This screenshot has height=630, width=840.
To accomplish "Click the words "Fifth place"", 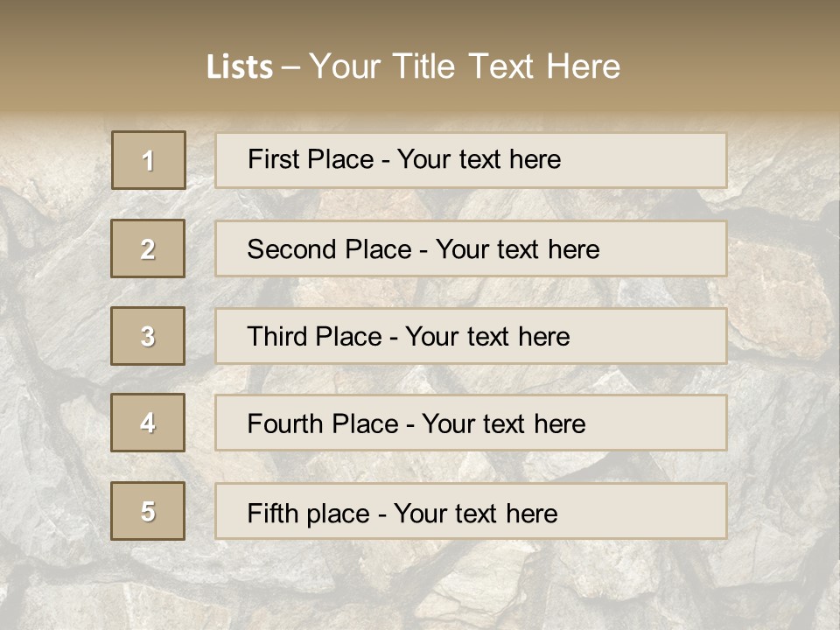I will point(308,513).
